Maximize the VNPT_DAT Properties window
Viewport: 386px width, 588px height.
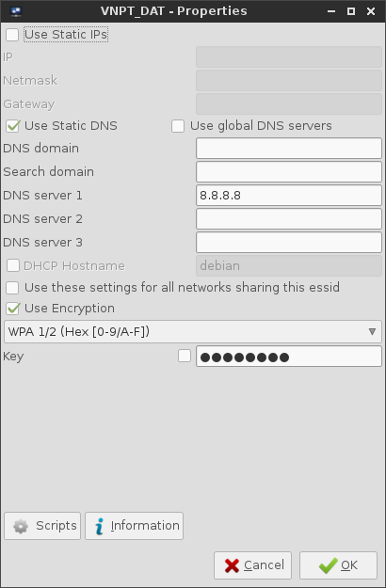point(351,11)
